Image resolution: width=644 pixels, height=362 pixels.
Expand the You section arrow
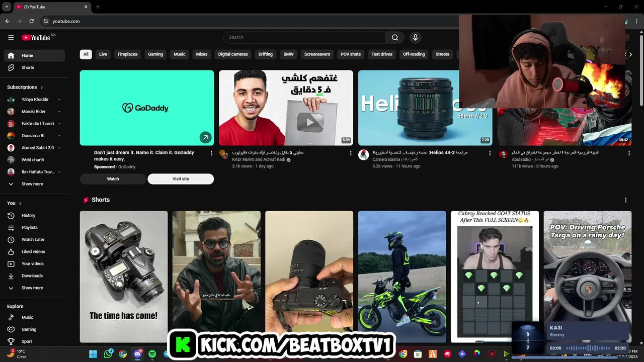click(x=20, y=203)
